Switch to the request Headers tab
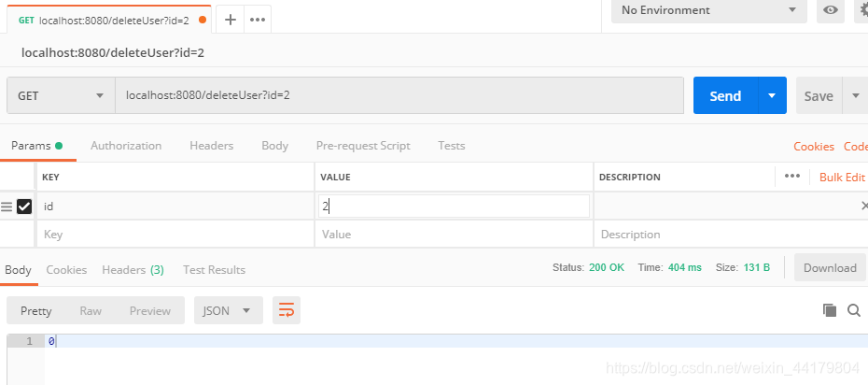 (212, 146)
